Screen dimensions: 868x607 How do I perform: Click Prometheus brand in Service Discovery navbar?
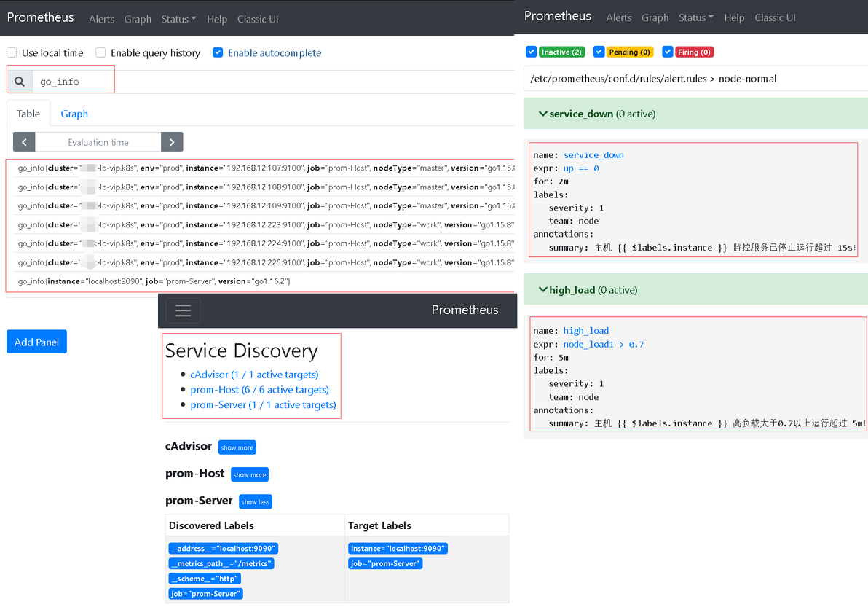(465, 310)
